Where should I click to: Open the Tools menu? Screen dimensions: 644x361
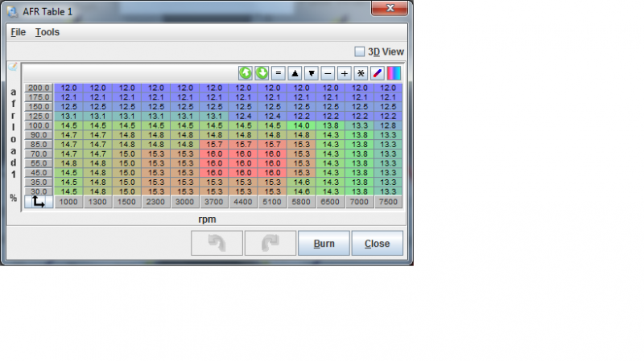click(x=47, y=32)
